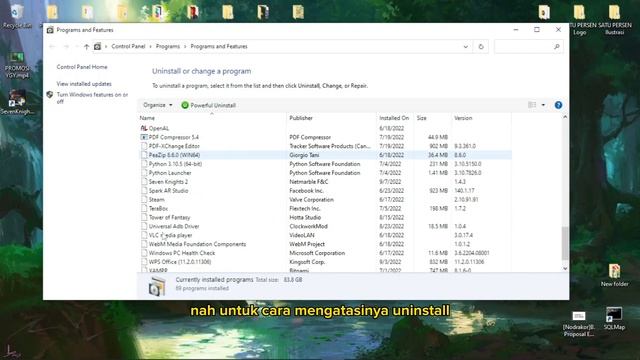Select Windows PC Health Check row
640x360 pixels.
[325, 253]
